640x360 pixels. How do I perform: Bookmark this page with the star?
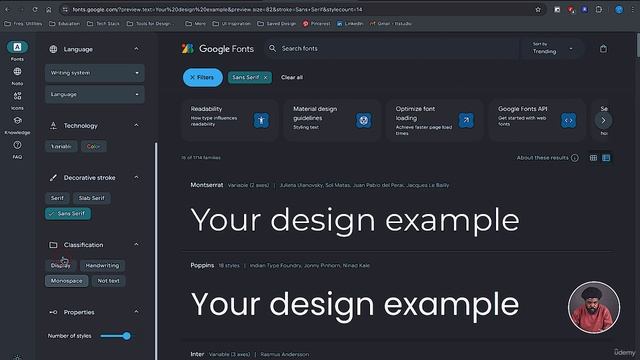click(538, 9)
